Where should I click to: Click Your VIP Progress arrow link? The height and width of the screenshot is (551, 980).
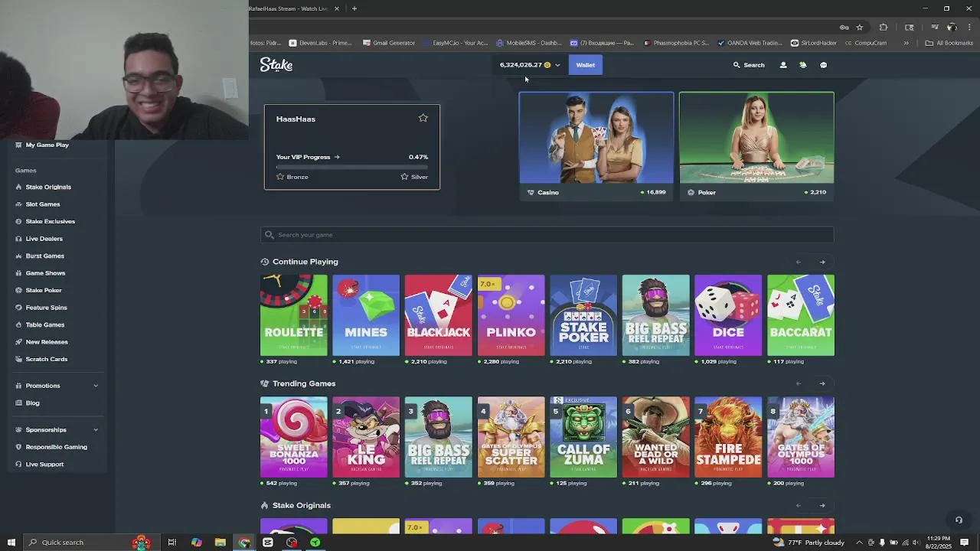[308, 157]
